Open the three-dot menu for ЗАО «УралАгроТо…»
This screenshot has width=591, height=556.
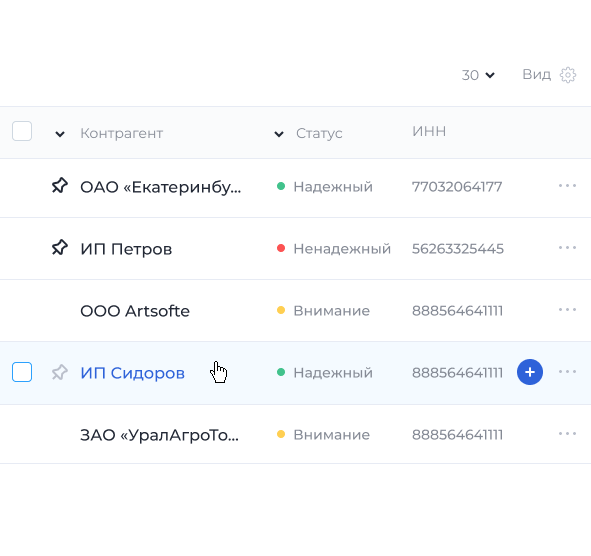click(x=567, y=433)
